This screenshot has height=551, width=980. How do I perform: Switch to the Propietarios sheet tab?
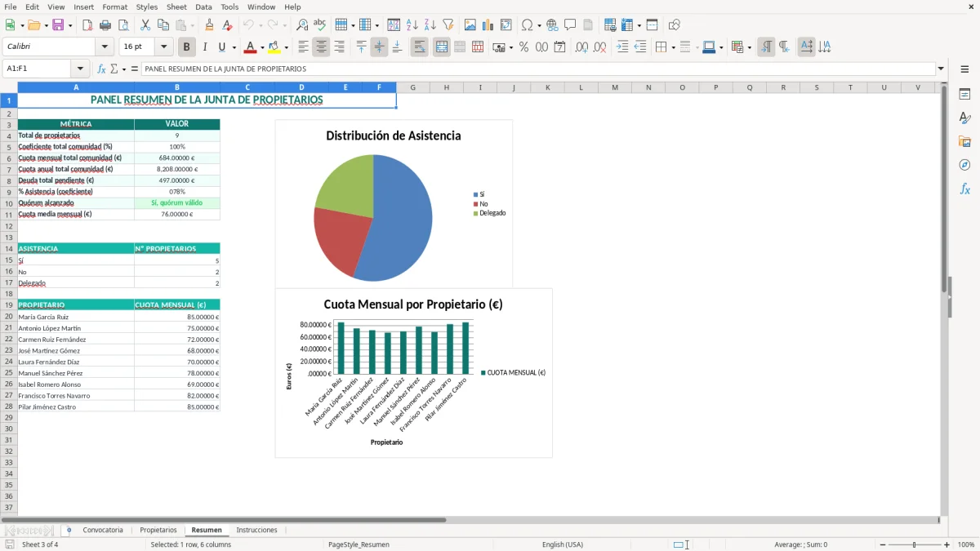pos(158,530)
